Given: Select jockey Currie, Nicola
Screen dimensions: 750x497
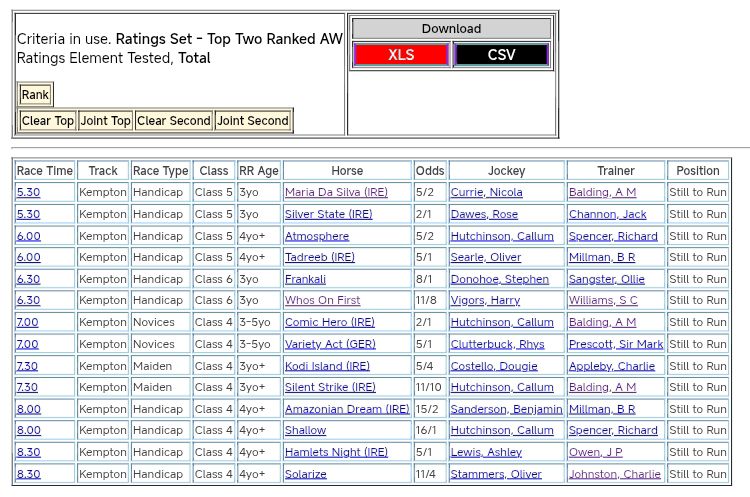Looking at the screenshot, I should 486,192.
